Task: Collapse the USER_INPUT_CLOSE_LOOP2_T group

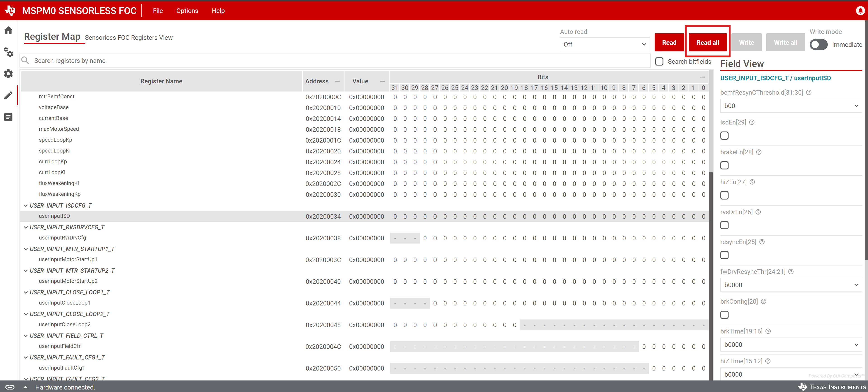Action: tap(26, 314)
